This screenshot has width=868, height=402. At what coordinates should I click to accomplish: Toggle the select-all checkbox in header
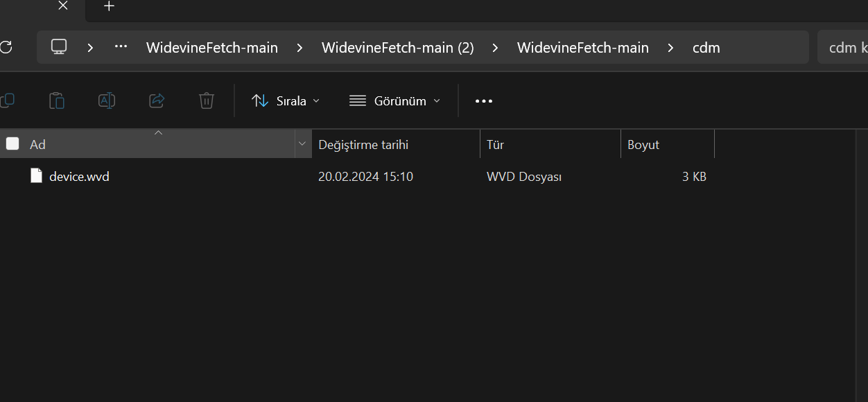pyautogui.click(x=12, y=144)
